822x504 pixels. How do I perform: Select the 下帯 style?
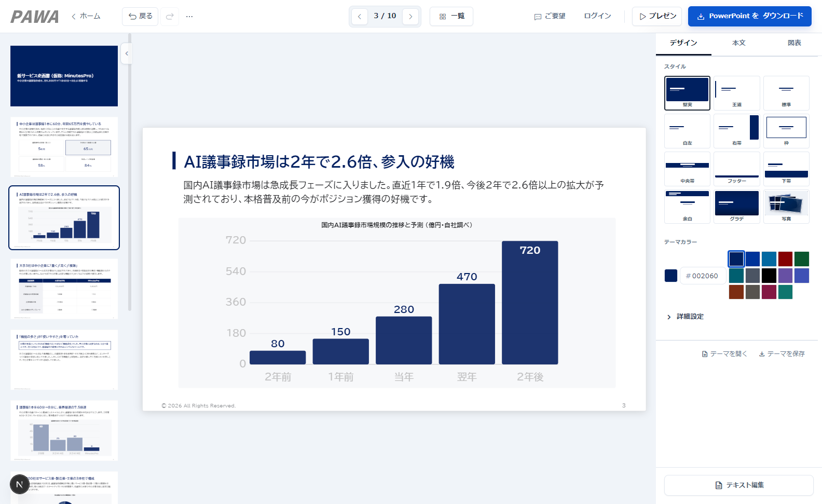tap(786, 169)
